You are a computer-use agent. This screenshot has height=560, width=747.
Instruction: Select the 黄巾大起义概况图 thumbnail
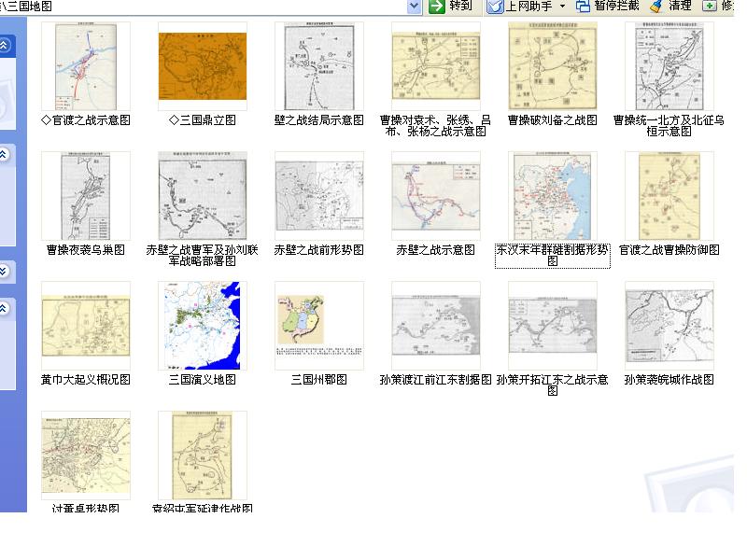[86, 326]
